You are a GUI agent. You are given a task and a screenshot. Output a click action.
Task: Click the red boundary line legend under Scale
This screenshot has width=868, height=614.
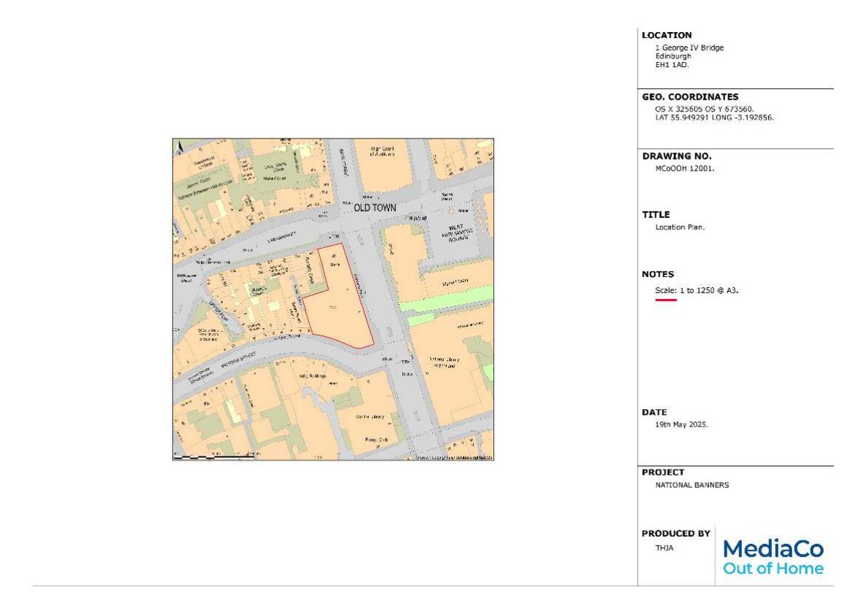(666, 300)
